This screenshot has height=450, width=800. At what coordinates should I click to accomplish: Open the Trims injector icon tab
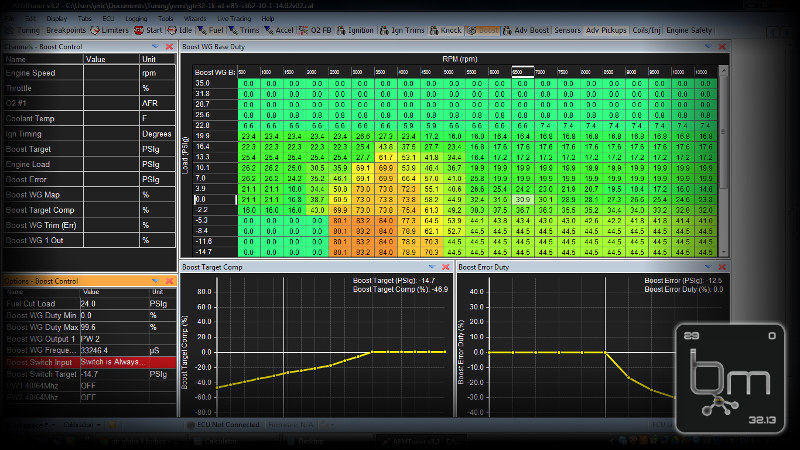(233, 31)
